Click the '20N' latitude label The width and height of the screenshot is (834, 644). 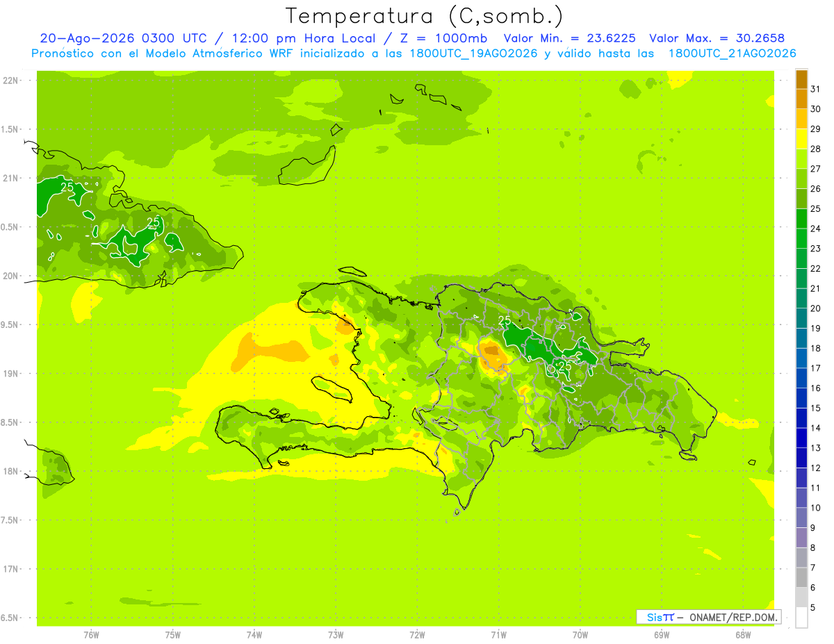click(x=11, y=276)
